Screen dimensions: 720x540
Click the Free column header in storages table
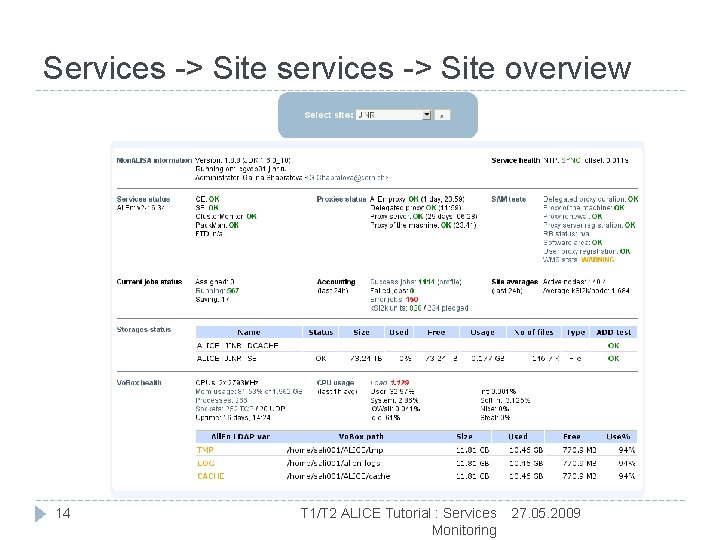[x=436, y=332]
